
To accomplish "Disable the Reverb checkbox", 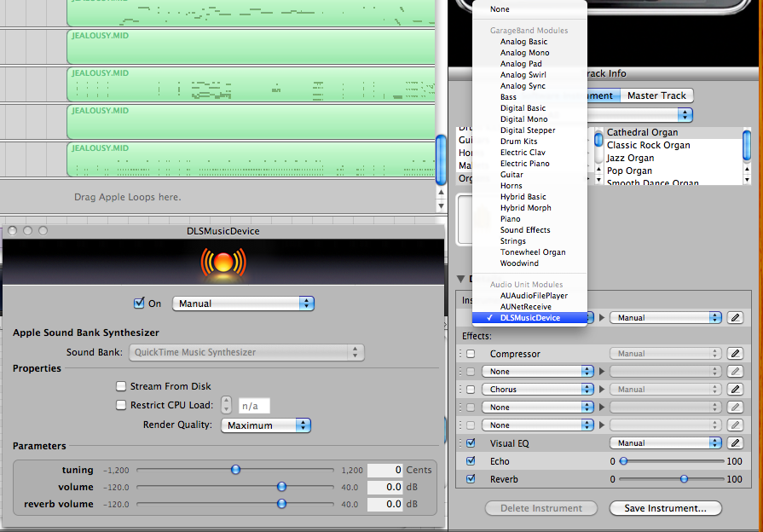I will 471,479.
